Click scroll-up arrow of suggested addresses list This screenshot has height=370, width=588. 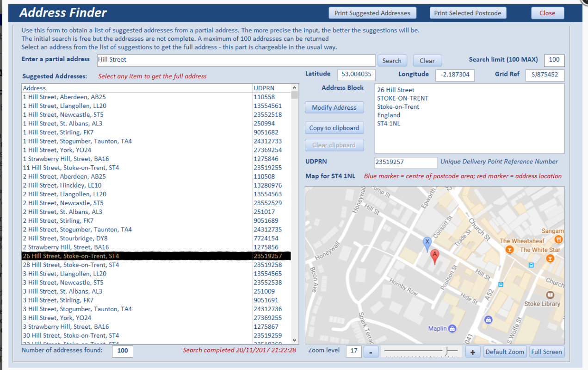pyautogui.click(x=294, y=88)
